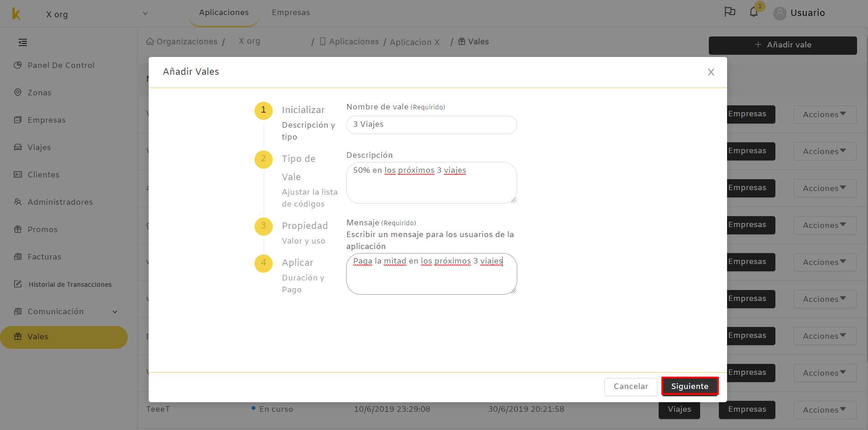868x430 pixels.
Task: Click Empresas button in TeeeT row
Action: (747, 409)
